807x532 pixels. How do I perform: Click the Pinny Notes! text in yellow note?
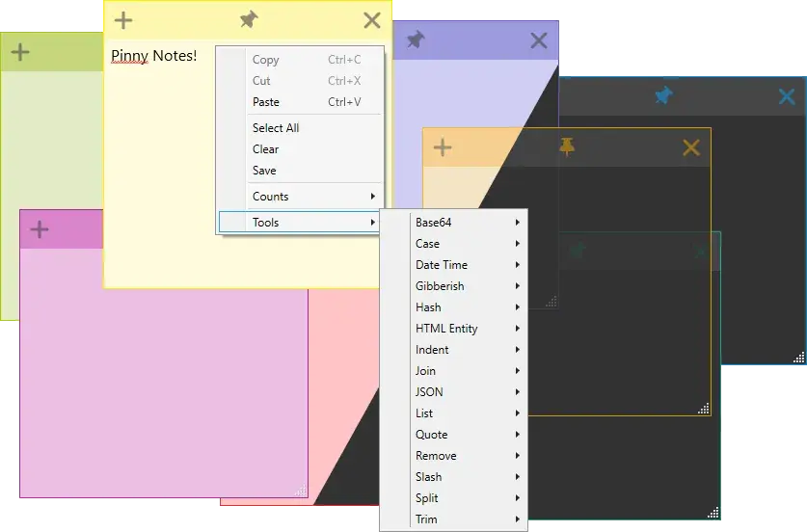coord(153,56)
